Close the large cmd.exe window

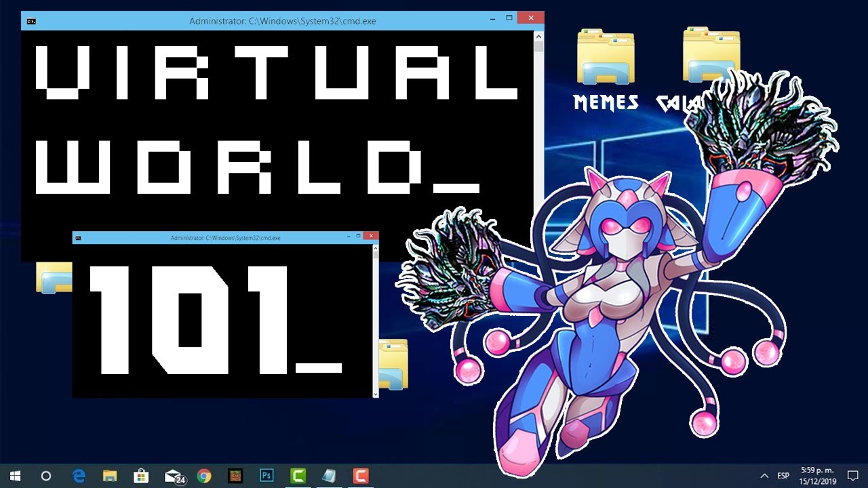(530, 18)
